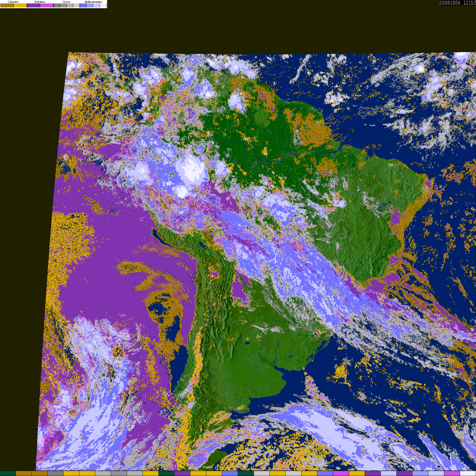Viewport: 476px width, 476px height.
Task: Pick the dark purple Estratos legend swatch
Action: tap(34, 6)
